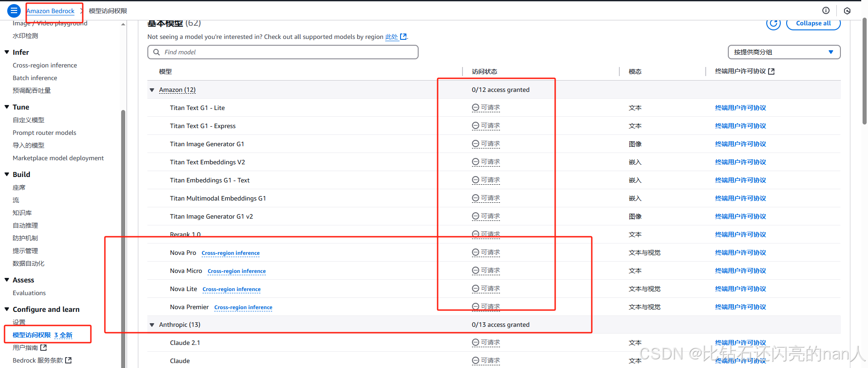Image resolution: width=868 pixels, height=368 pixels.
Task: Collapse the Anthropic (13) provider group
Action: [x=152, y=325]
